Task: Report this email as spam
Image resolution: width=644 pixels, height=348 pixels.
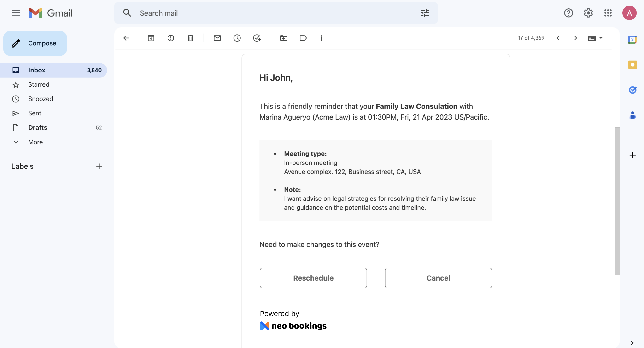Action: click(x=170, y=38)
